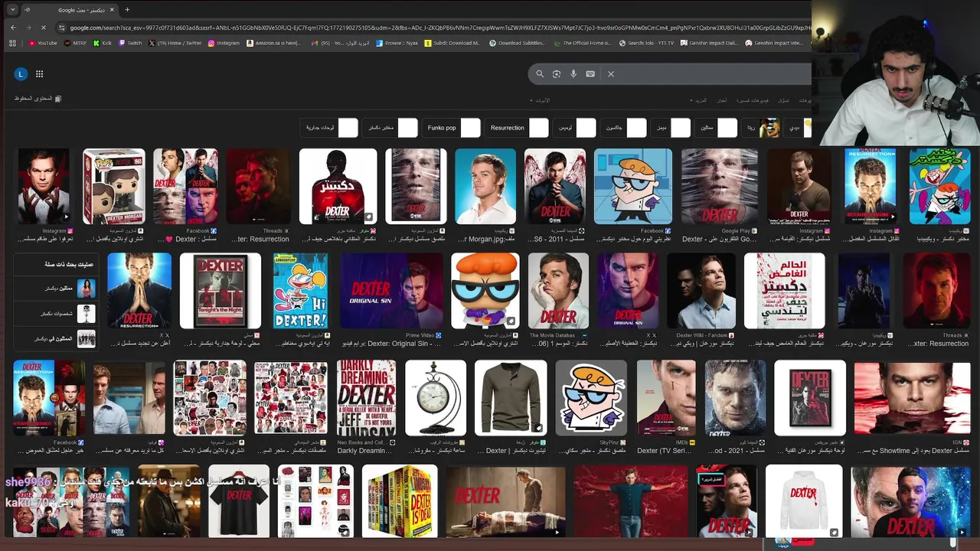The width and height of the screenshot is (980, 551).
Task: Open the white Dexter hoodie image
Action: pos(803,501)
